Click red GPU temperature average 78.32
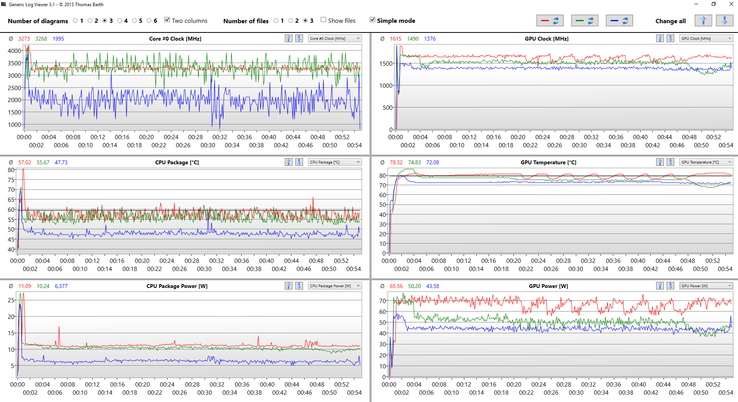 pyautogui.click(x=396, y=162)
